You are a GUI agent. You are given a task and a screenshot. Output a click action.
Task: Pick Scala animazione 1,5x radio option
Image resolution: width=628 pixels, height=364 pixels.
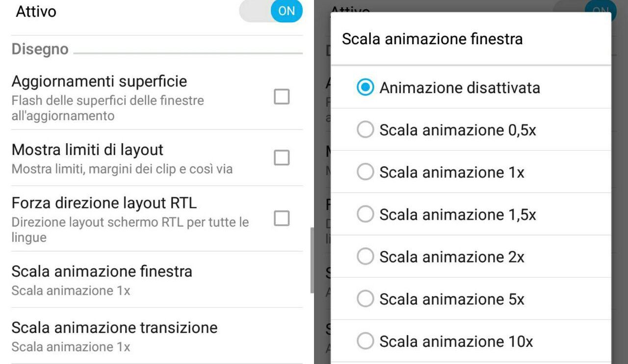click(x=366, y=214)
